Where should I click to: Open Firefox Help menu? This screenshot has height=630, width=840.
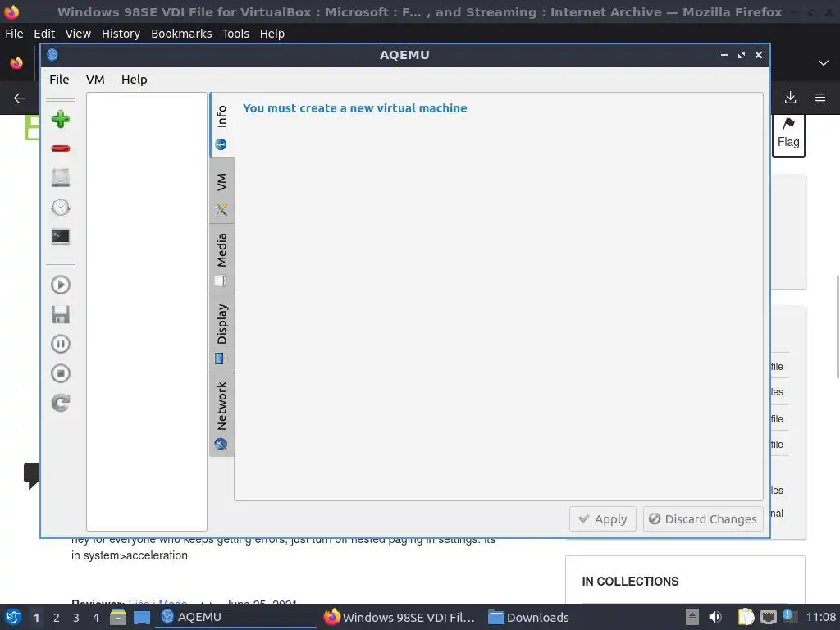[x=272, y=34]
